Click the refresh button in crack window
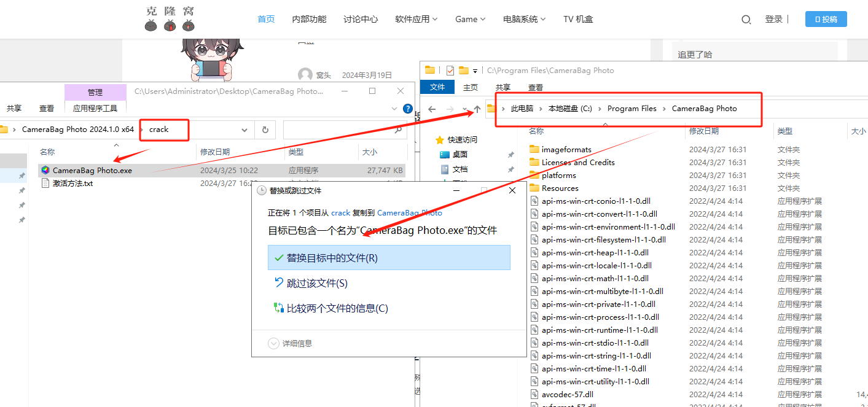Screen dimensions: 868x407 tap(265, 130)
